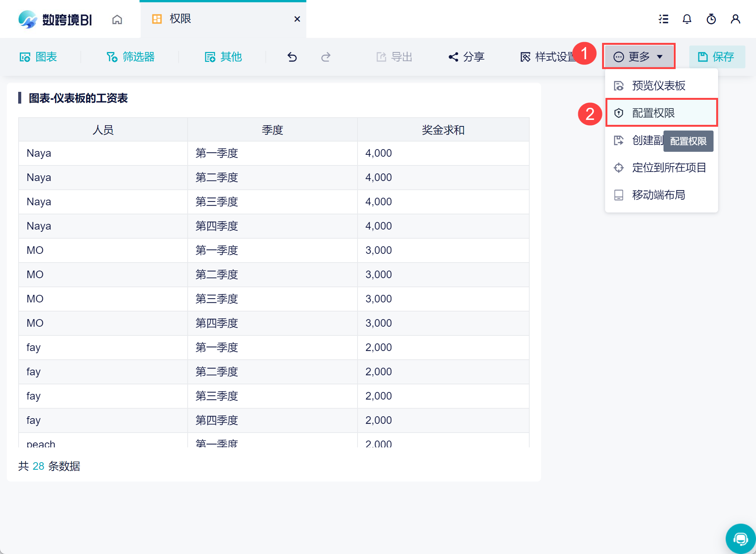
Task: Open 移动端布局 menu item
Action: pos(658,195)
